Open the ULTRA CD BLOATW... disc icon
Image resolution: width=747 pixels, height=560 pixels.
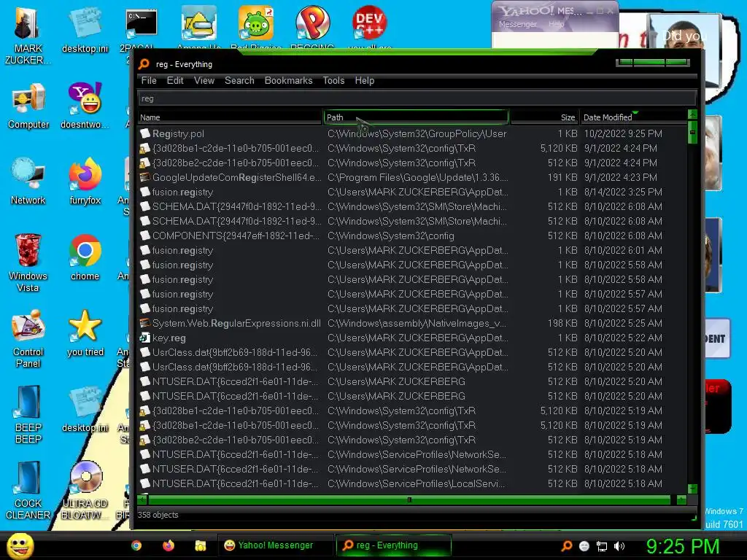85,490
